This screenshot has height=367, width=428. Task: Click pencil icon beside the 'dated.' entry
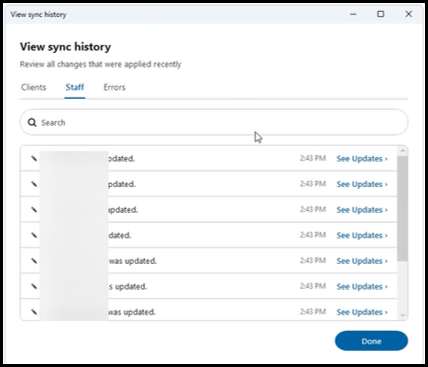tap(34, 235)
